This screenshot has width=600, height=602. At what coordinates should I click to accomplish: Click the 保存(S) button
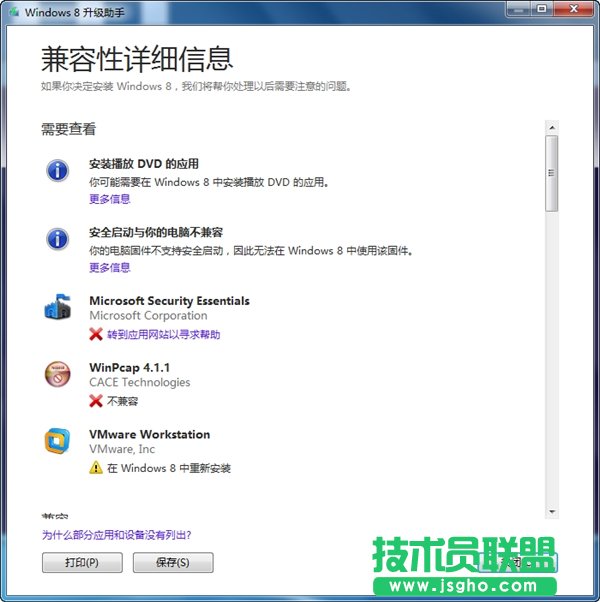tap(173, 562)
